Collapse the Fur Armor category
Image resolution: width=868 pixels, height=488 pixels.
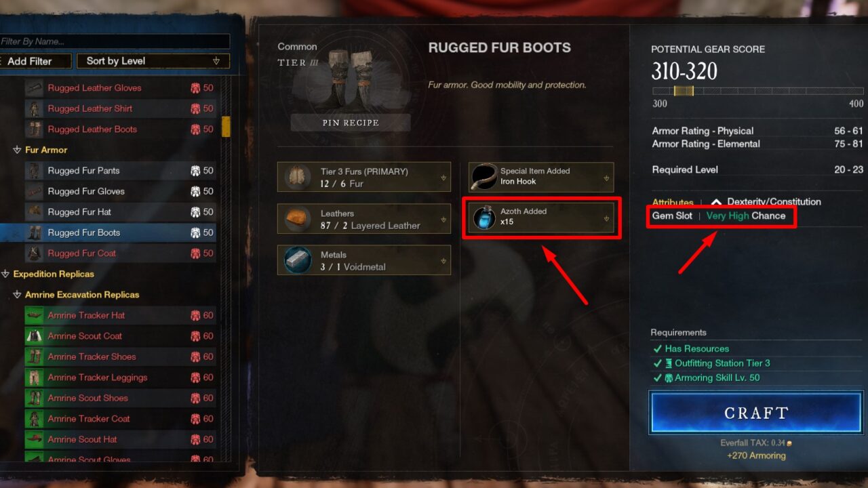(x=18, y=150)
